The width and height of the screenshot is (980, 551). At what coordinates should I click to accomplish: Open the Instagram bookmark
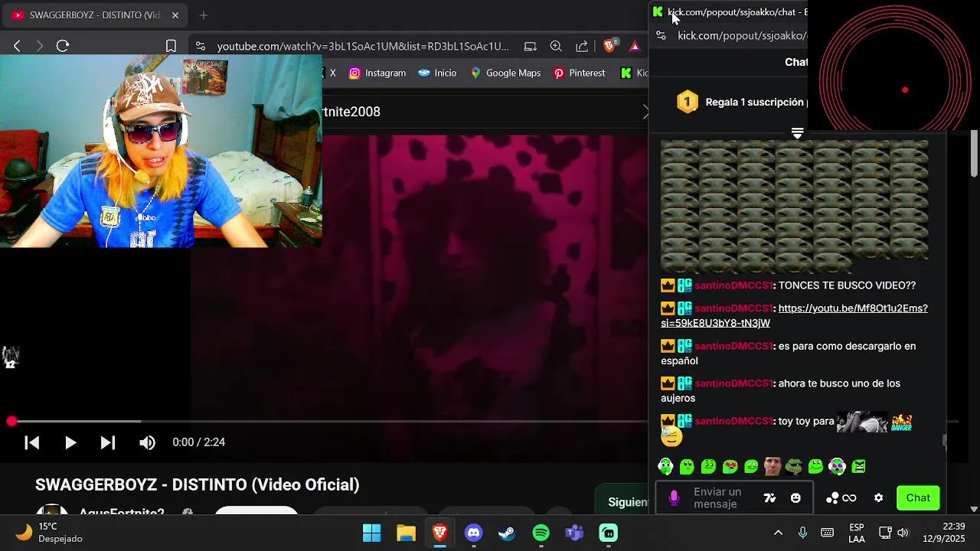click(377, 73)
